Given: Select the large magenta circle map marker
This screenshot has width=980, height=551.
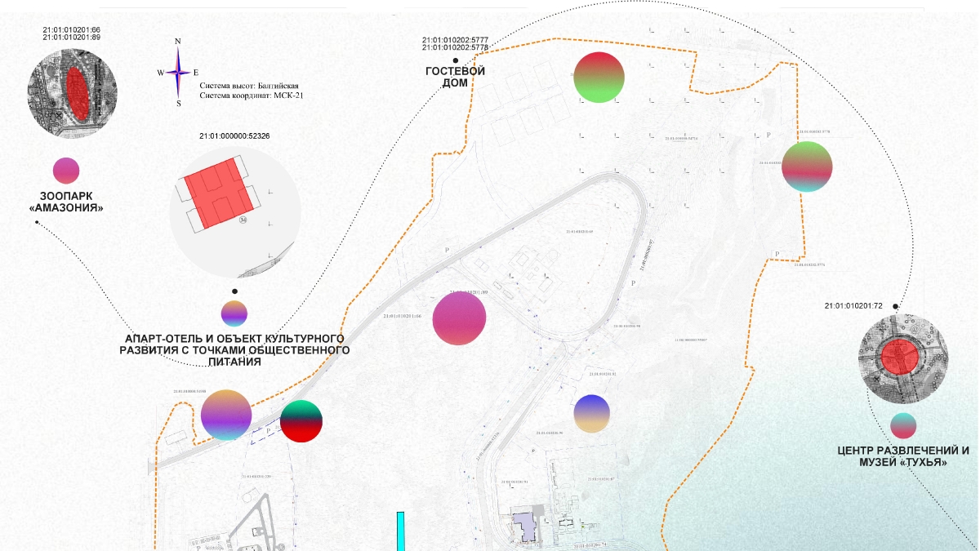Looking at the screenshot, I should 459,318.
